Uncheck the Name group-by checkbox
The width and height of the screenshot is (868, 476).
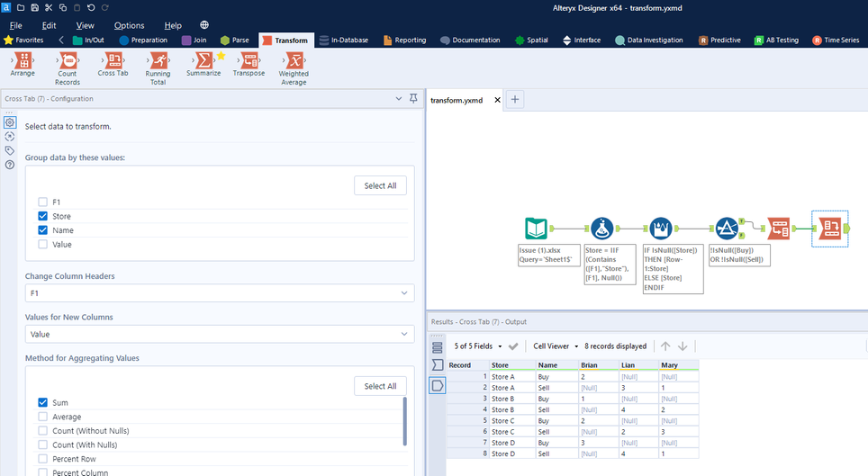pos(42,229)
